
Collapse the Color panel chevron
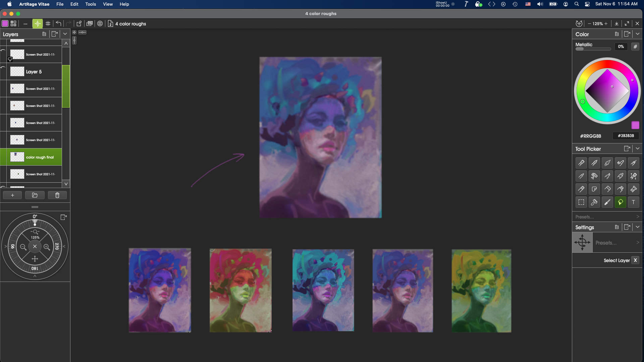click(x=637, y=34)
